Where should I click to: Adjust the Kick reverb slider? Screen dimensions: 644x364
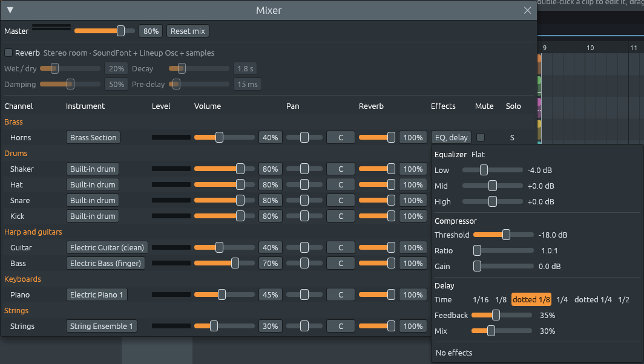[377, 216]
